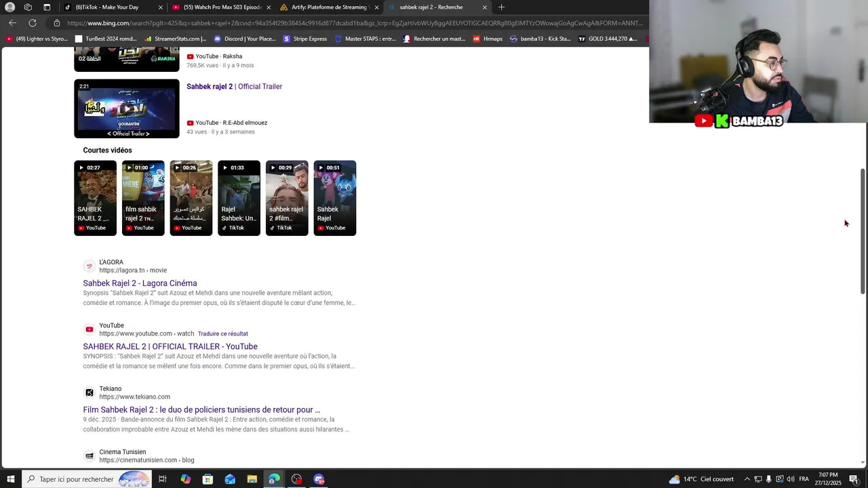Click the YouTube result favicon
868x488 pixels.
(x=89, y=329)
